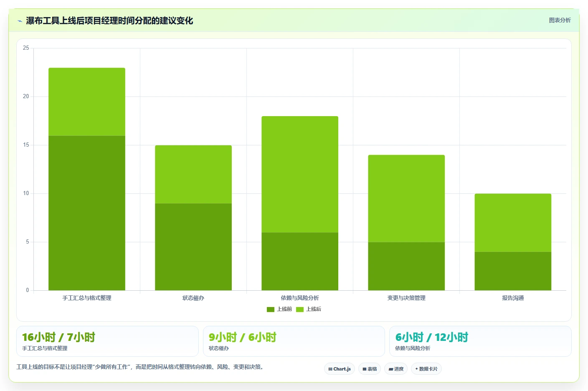Image resolution: width=588 pixels, height=391 pixels.
Task: Click the y-axis value 5
Action: pos(28,242)
